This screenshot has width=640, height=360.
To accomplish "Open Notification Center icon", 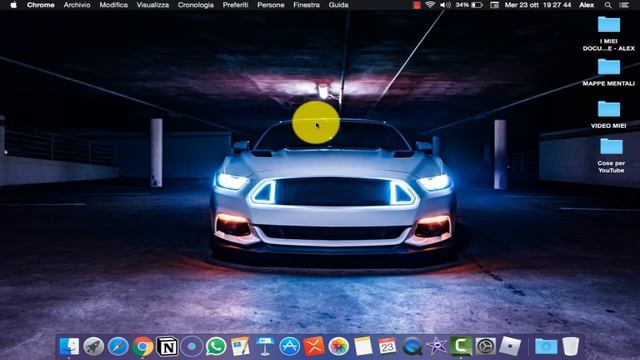I will coord(624,5).
